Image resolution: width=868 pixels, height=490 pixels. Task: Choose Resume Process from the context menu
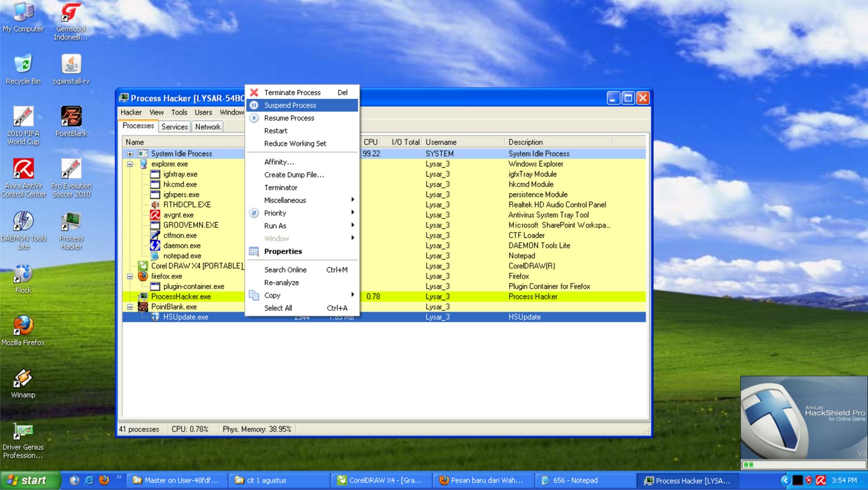(302, 118)
